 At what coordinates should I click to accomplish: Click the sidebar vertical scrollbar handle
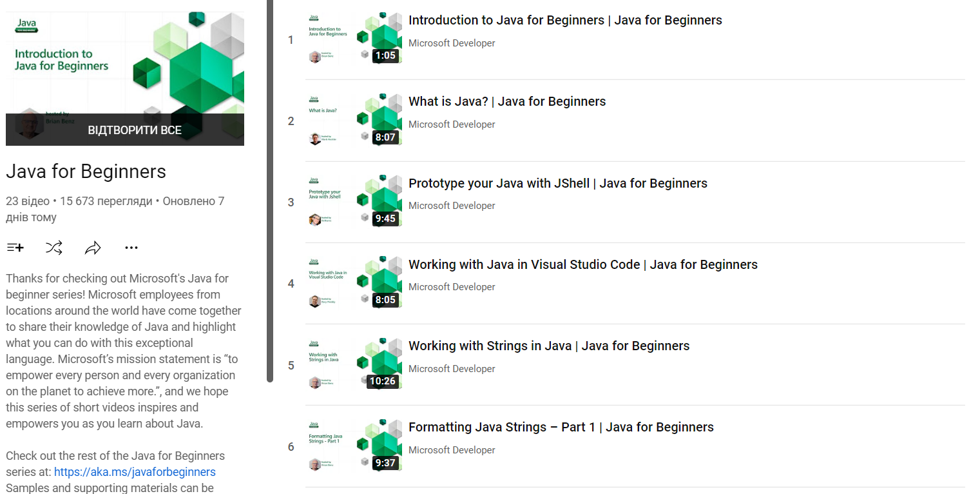[x=270, y=190]
